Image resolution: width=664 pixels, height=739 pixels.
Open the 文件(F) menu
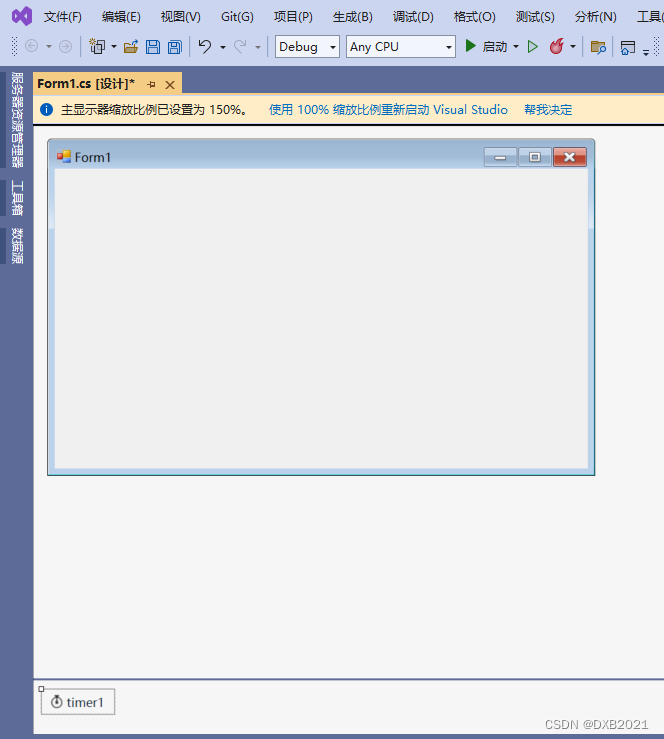(63, 17)
